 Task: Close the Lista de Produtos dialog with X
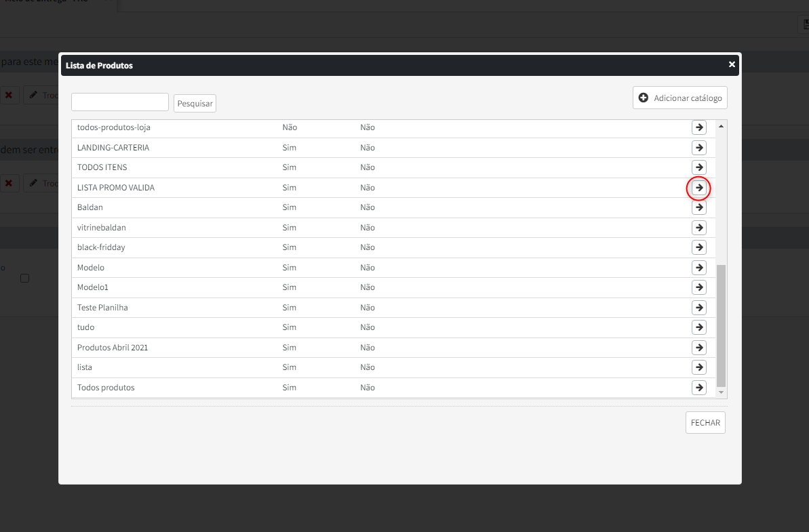(x=732, y=64)
